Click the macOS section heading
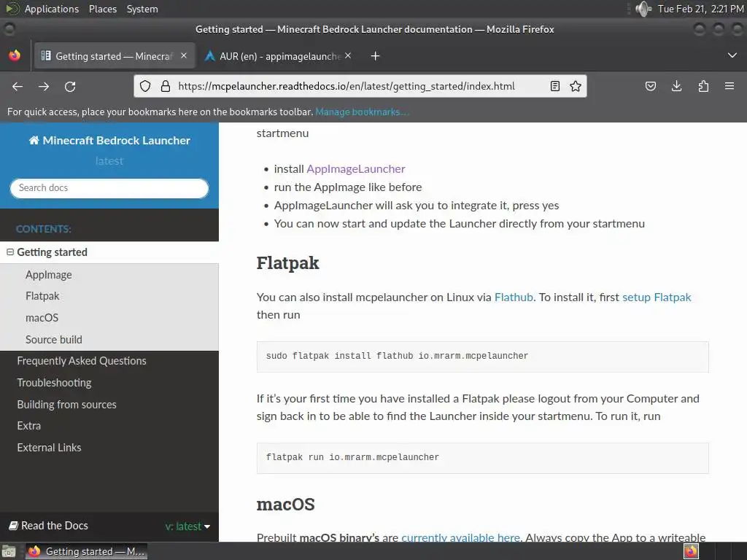This screenshot has height=560, width=747. 286,505
